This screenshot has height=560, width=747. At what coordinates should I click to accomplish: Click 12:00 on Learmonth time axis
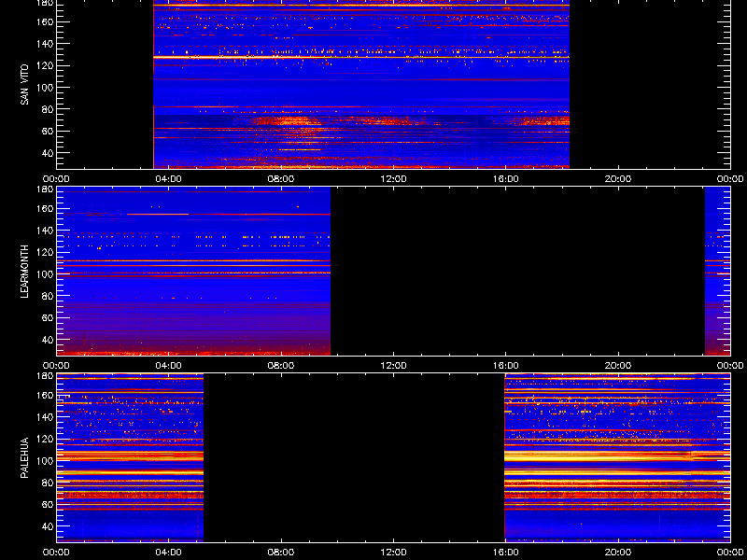tap(393, 366)
